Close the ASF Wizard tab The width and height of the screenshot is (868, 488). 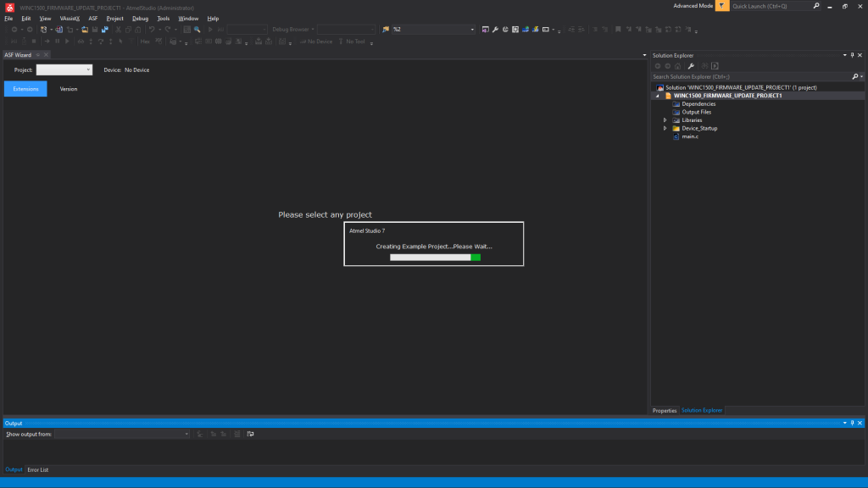46,55
